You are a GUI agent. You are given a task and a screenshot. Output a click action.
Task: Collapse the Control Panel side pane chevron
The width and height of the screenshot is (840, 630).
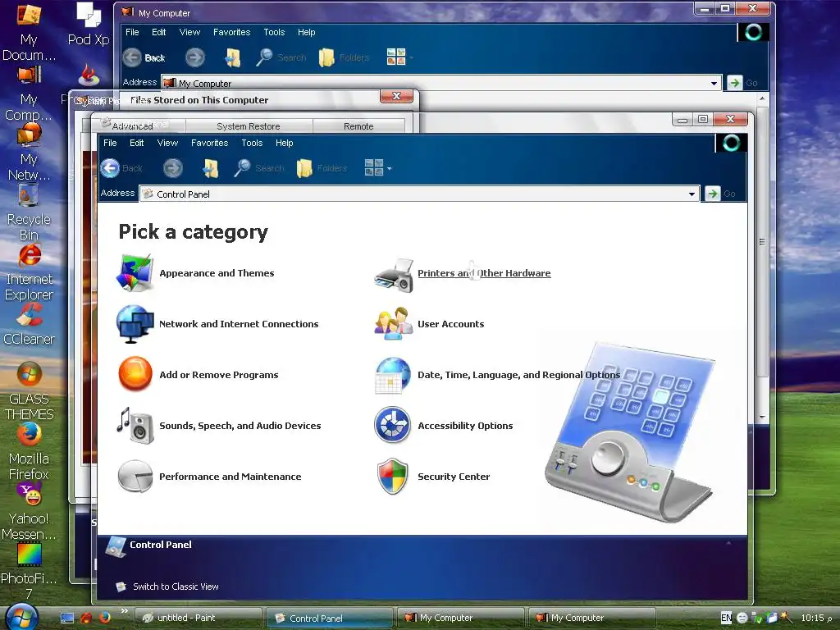point(728,543)
